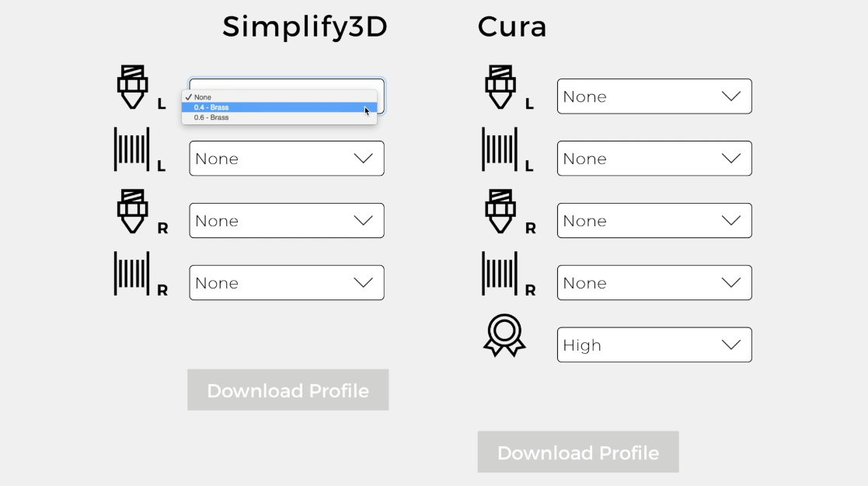
Task: Click the Cura right filament spool icon
Action: point(500,273)
